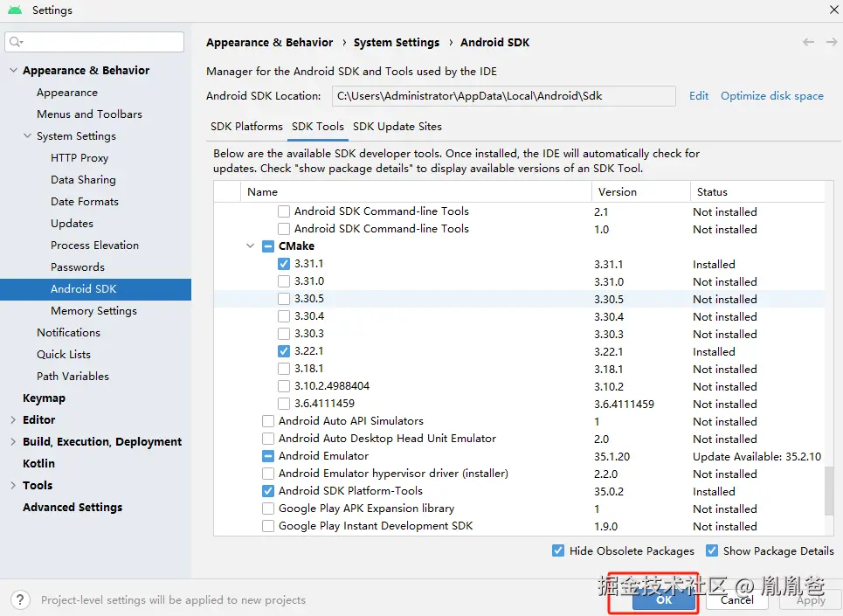
Task: Uncheck CMake 3.22.1 checkbox
Action: 284,351
